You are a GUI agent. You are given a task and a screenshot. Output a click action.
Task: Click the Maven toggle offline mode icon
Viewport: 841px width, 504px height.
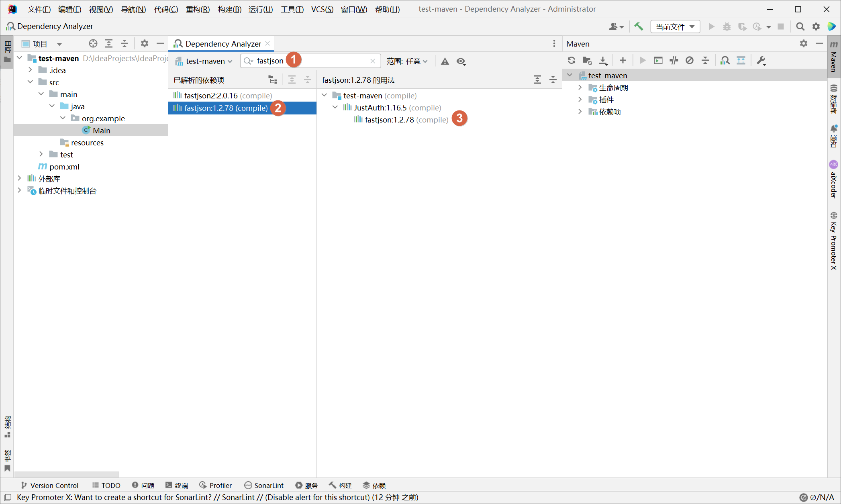coord(674,61)
